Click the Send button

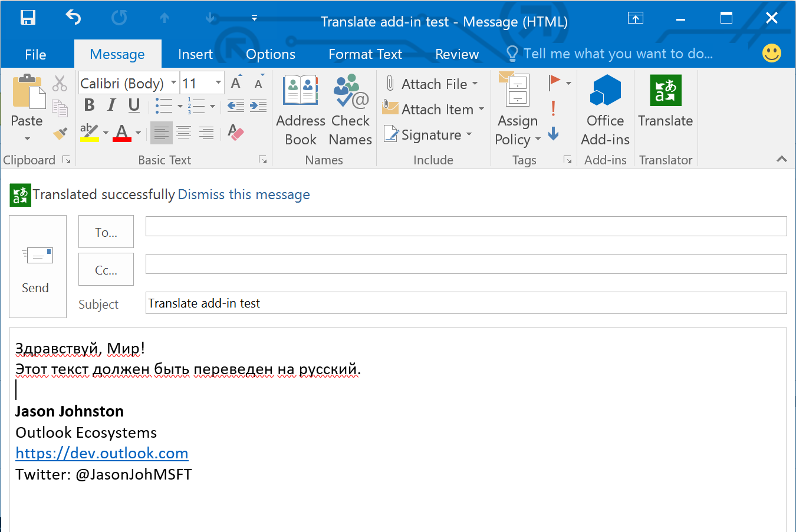(38, 266)
